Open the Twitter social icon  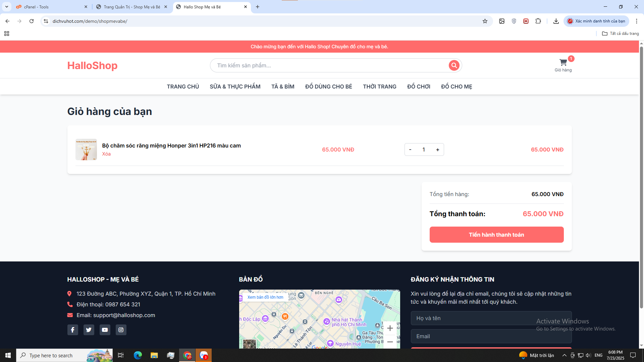click(x=89, y=330)
